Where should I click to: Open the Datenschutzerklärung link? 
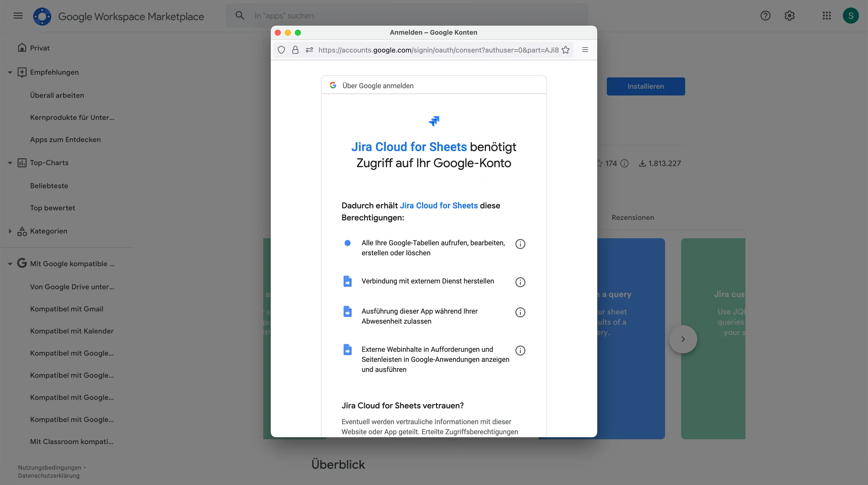(x=49, y=475)
